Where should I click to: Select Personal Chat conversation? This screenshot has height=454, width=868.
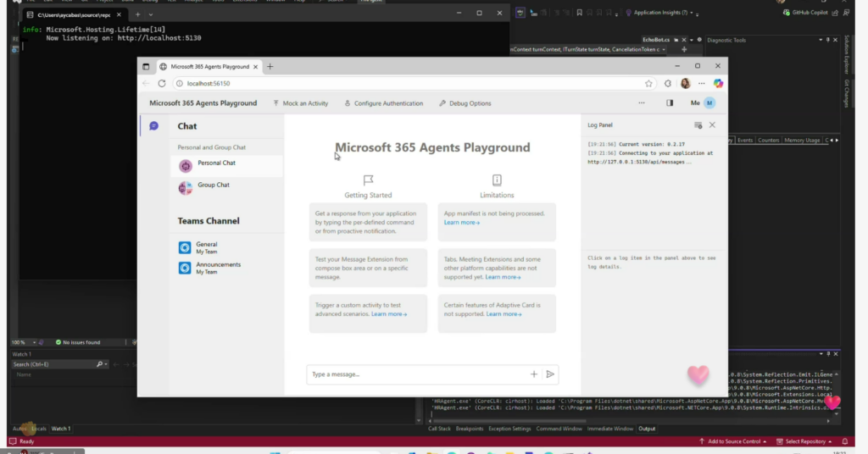pyautogui.click(x=227, y=165)
